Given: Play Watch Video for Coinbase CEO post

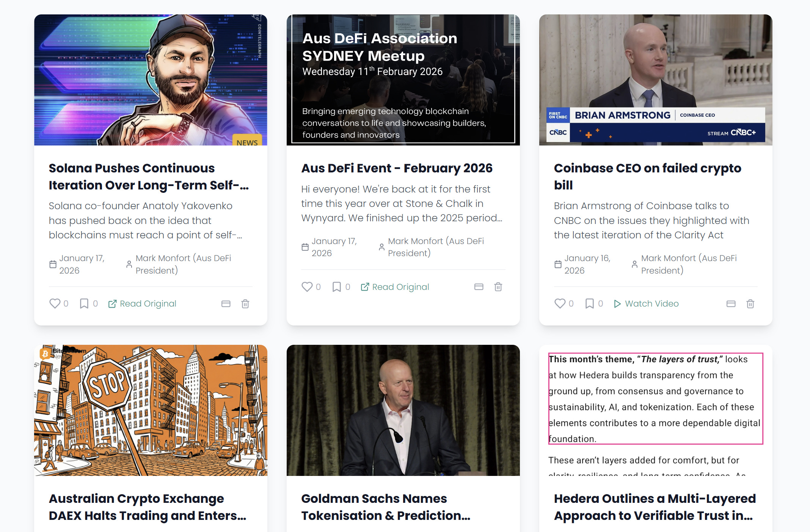Looking at the screenshot, I should 647,304.
